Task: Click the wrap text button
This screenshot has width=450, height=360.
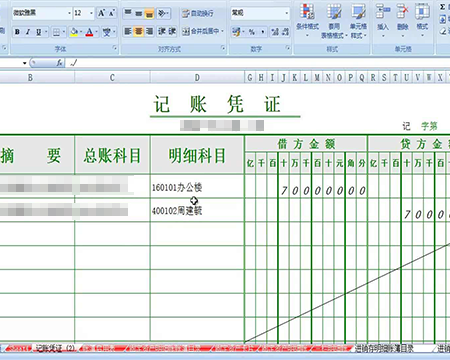Action: (x=198, y=13)
